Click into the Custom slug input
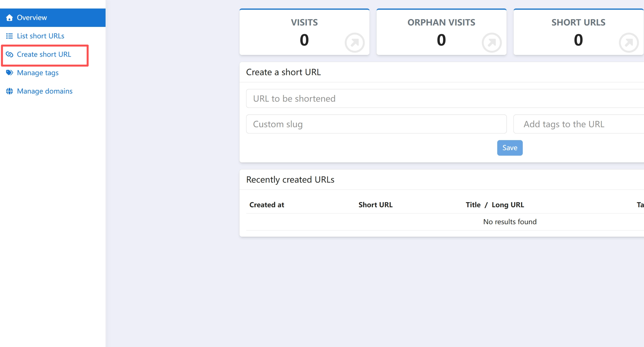The width and height of the screenshot is (644, 347). 376,124
